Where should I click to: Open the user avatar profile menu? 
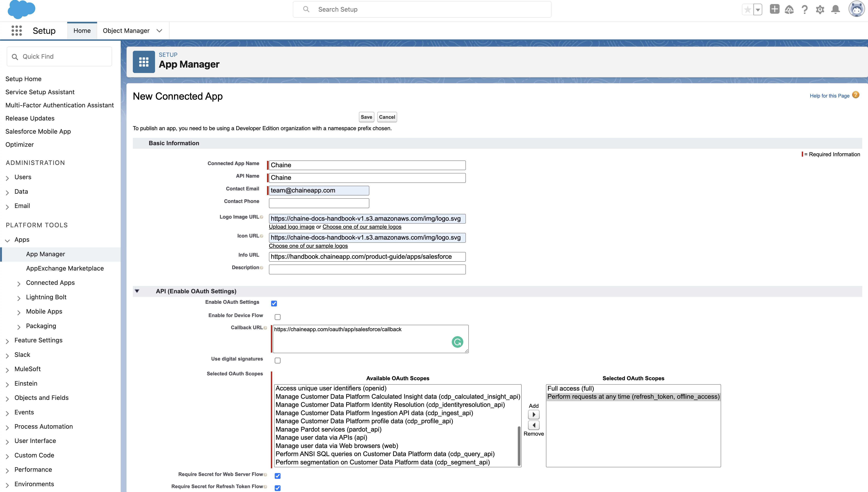pyautogui.click(x=856, y=9)
